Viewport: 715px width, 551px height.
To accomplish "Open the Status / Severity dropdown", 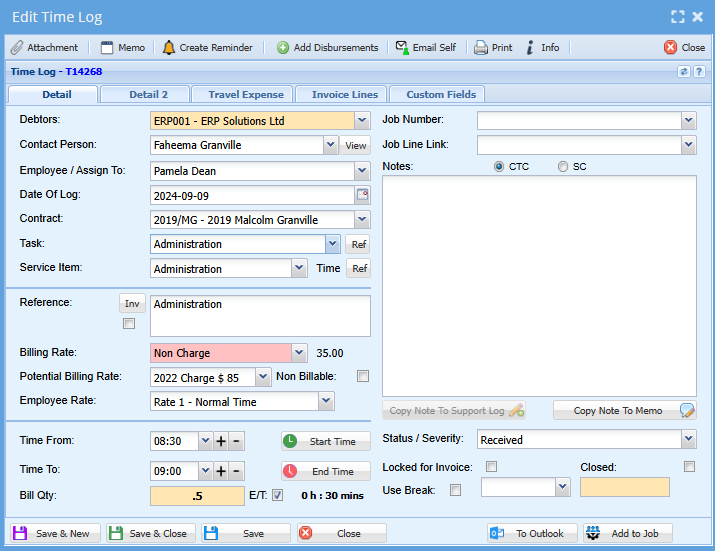I will 688,439.
